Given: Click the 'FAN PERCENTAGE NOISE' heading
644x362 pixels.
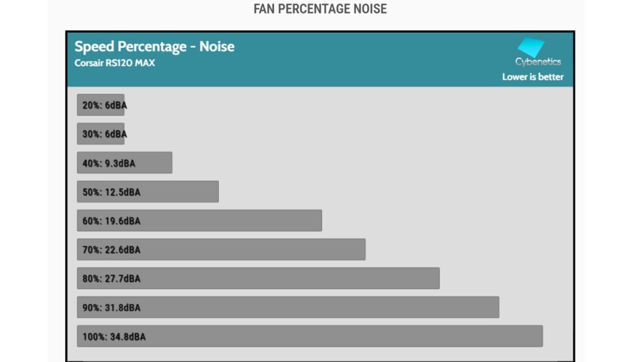Looking at the screenshot, I should (x=320, y=9).
